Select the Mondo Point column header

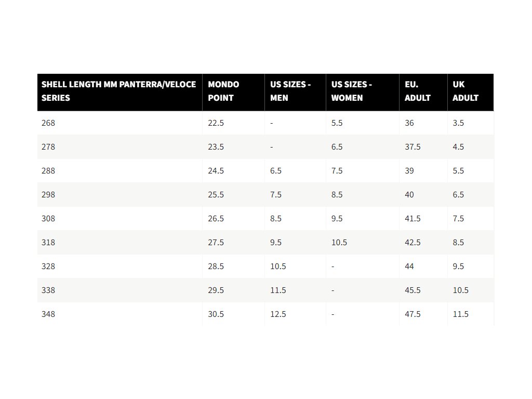(x=223, y=91)
